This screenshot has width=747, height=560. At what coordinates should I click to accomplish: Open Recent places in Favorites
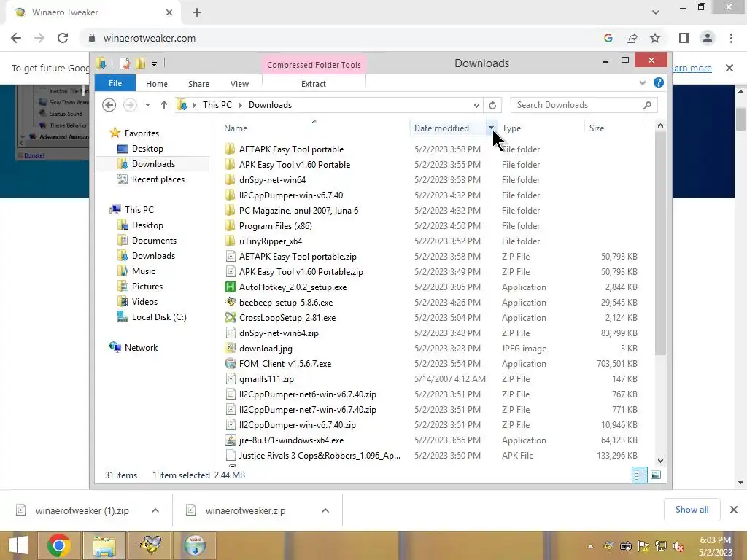pyautogui.click(x=158, y=179)
